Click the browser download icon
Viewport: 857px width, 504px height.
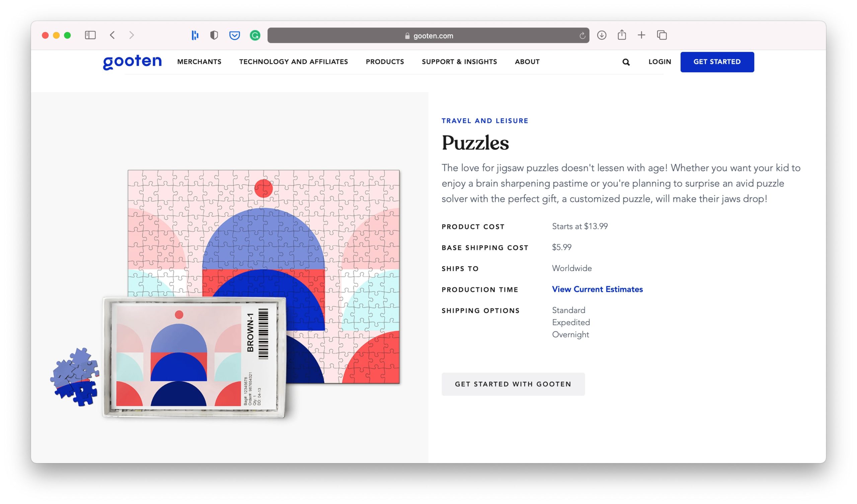(601, 35)
